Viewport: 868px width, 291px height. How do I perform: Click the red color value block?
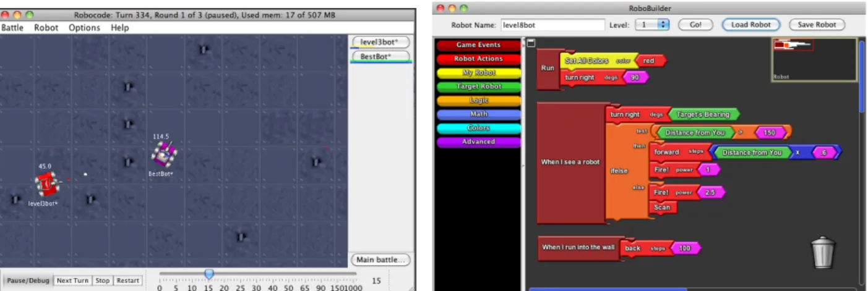[650, 61]
